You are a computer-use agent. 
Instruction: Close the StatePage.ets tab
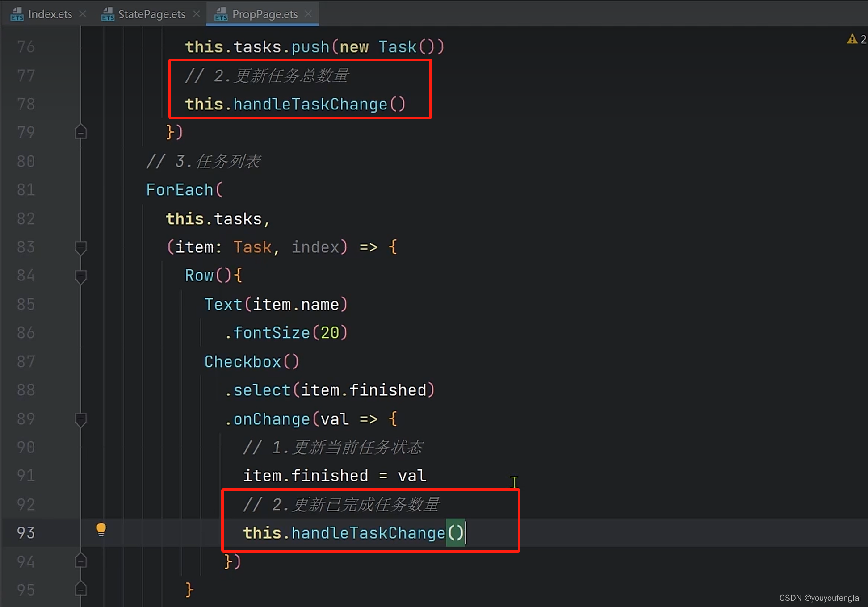197,14
